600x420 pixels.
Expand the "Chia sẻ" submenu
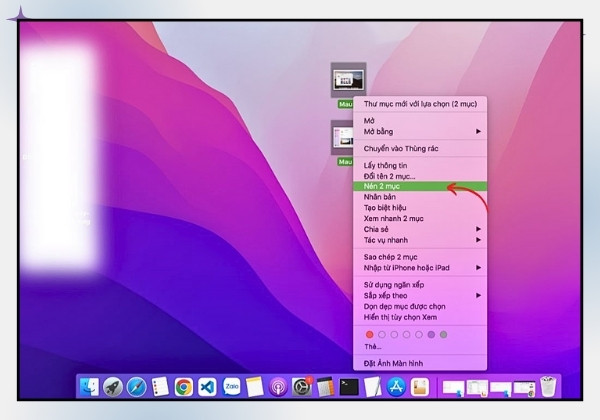[420, 229]
